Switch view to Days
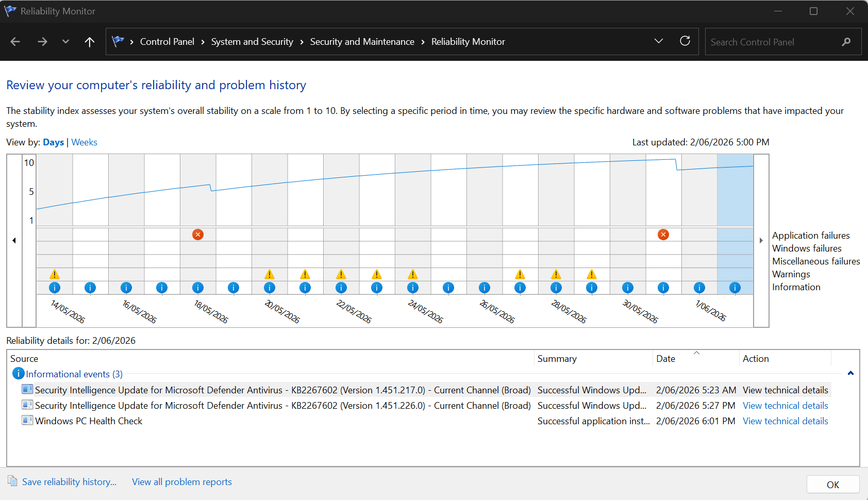868x500 pixels. 54,142
